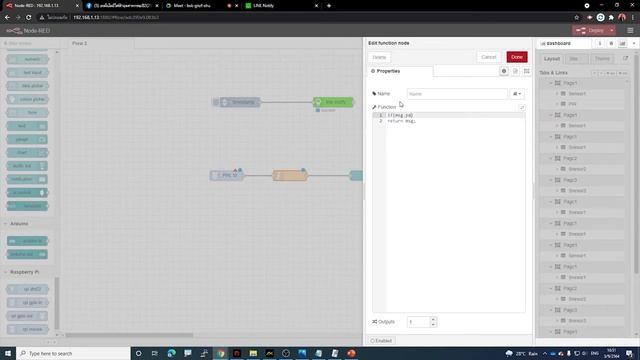Expand the function code editor to full size

(522, 107)
